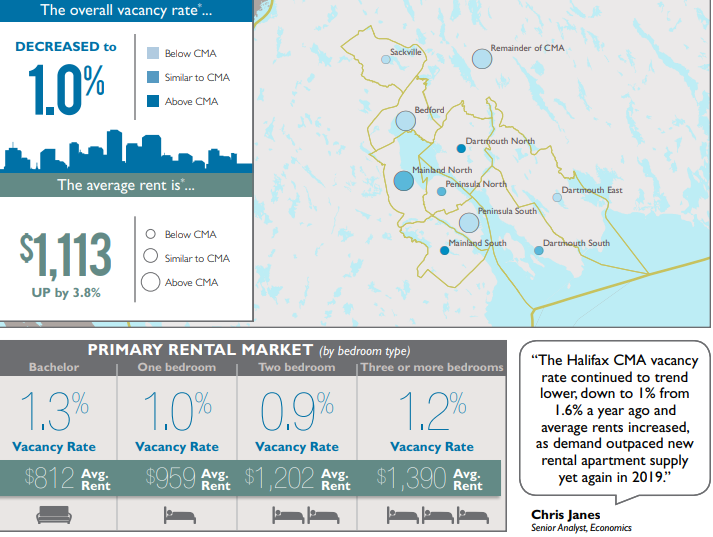
Task: Click the bachelor sofa icon
Action: click(x=53, y=515)
